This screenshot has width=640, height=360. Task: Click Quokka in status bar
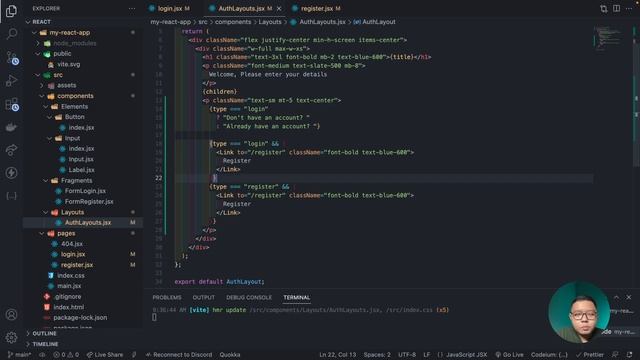230,355
